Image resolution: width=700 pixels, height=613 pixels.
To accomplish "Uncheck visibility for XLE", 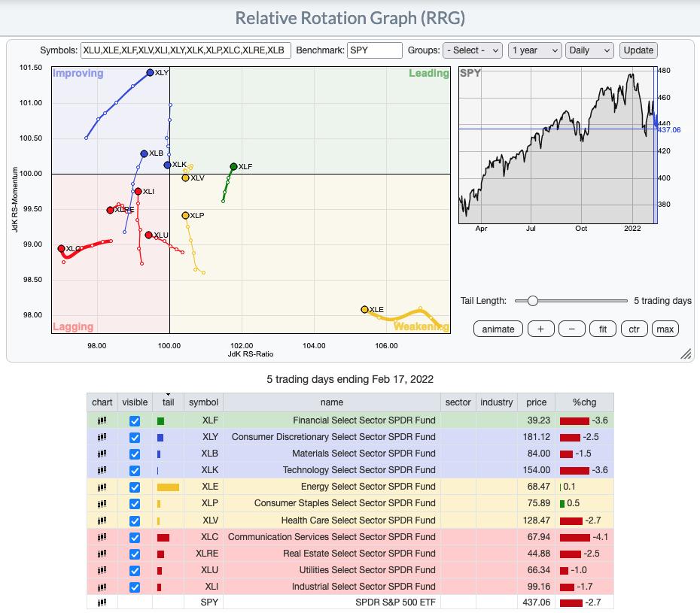I will coord(135,487).
